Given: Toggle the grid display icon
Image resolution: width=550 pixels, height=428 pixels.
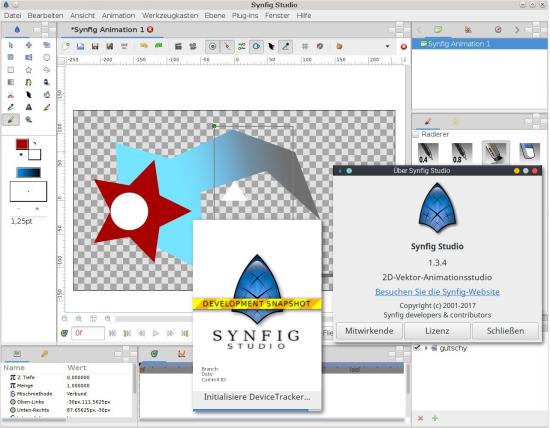Looking at the screenshot, I should [305, 46].
